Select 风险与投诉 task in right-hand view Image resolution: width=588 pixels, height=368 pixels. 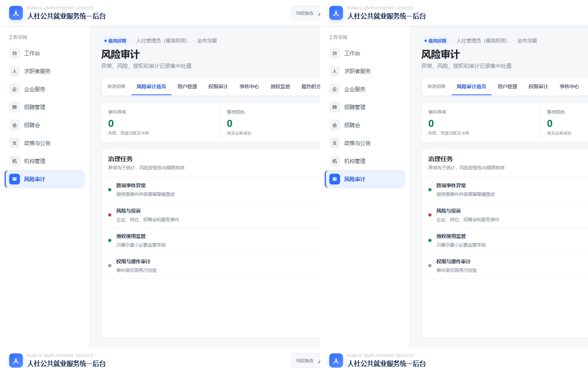[505, 215]
